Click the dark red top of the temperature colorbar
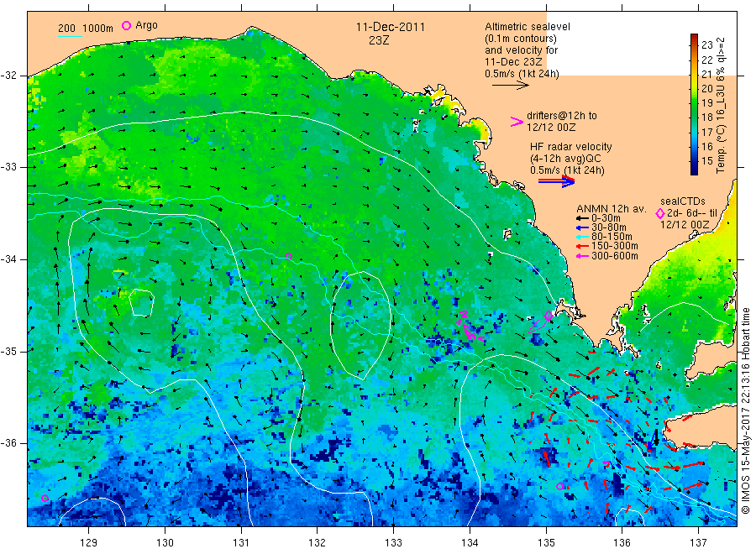 tap(695, 38)
